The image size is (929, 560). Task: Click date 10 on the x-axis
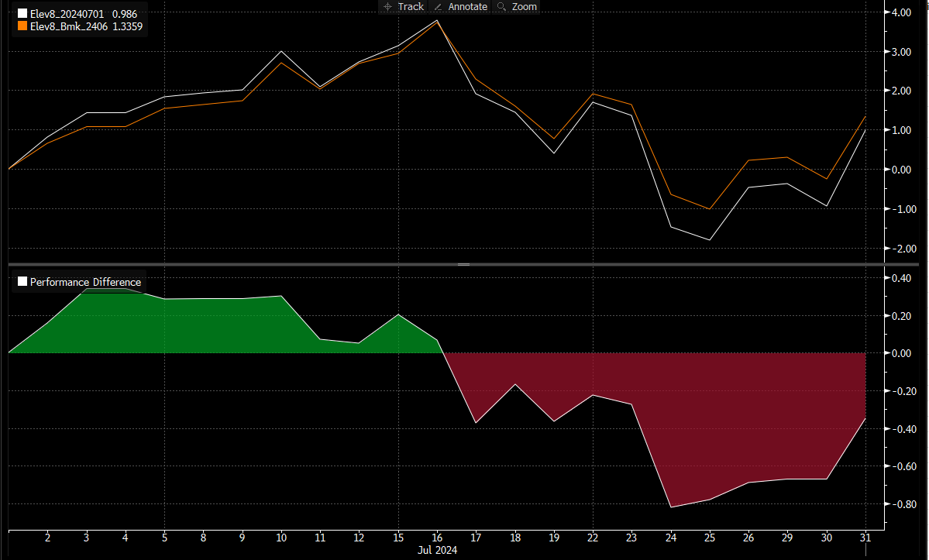click(x=281, y=538)
